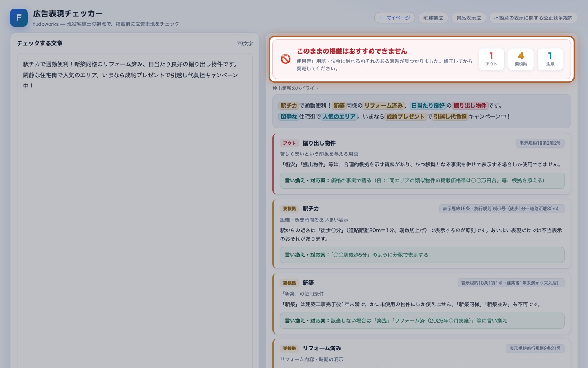
Task: Click the 新築 rewording suggestion about 築浅
Action: click(422, 321)
